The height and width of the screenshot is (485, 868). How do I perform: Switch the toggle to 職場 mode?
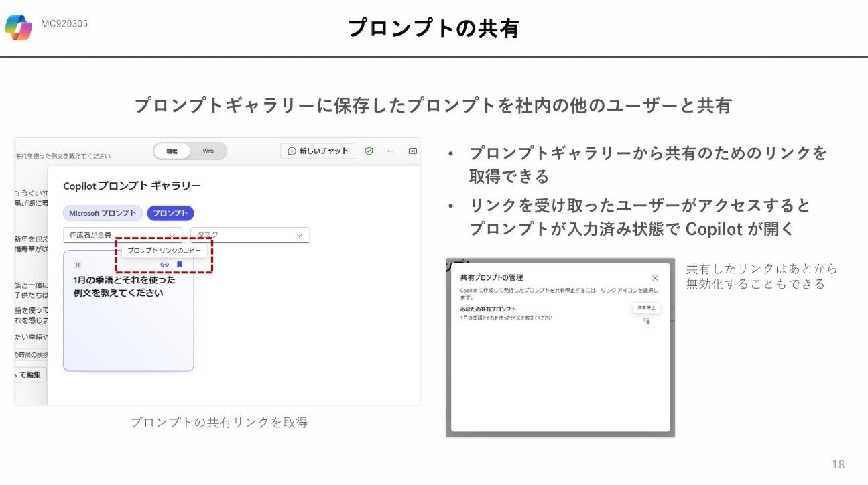(x=172, y=151)
